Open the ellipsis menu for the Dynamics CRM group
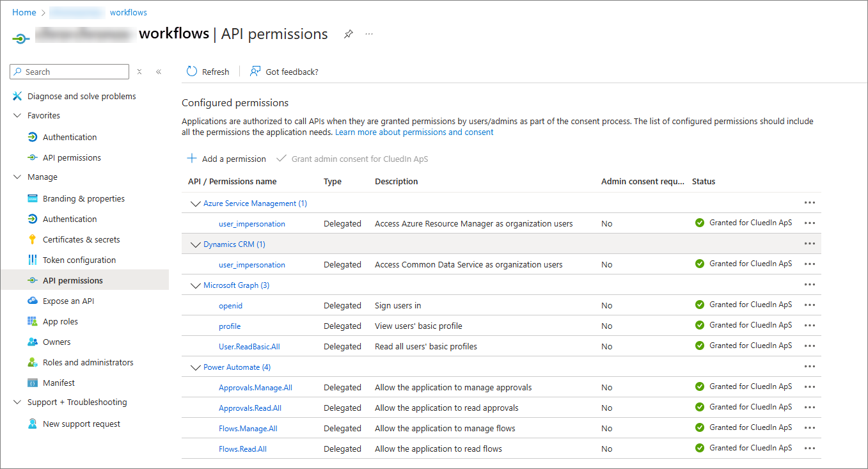 click(810, 244)
